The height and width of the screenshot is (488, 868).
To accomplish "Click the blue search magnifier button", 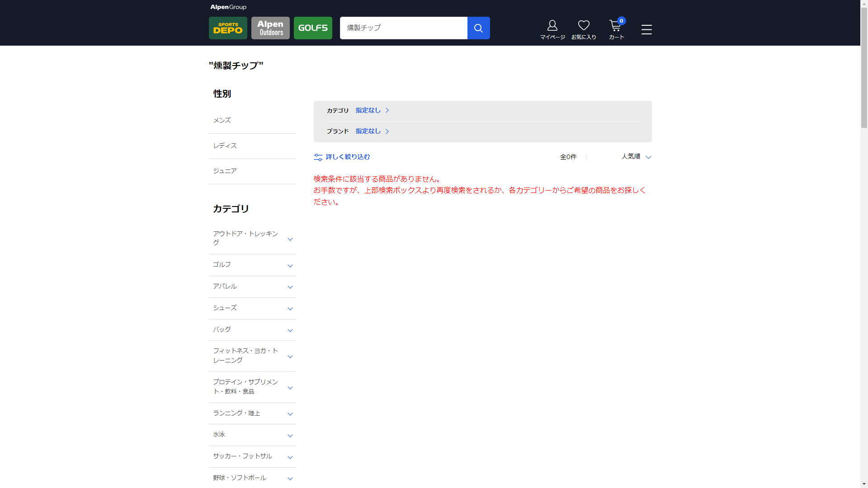I will point(478,28).
